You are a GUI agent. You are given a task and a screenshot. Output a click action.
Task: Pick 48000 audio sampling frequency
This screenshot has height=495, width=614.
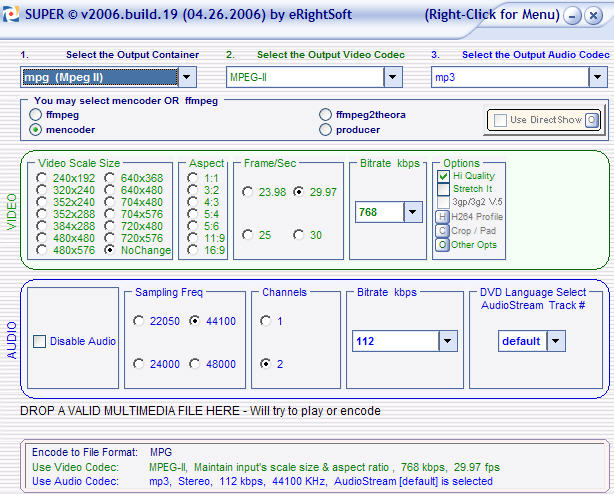195,364
